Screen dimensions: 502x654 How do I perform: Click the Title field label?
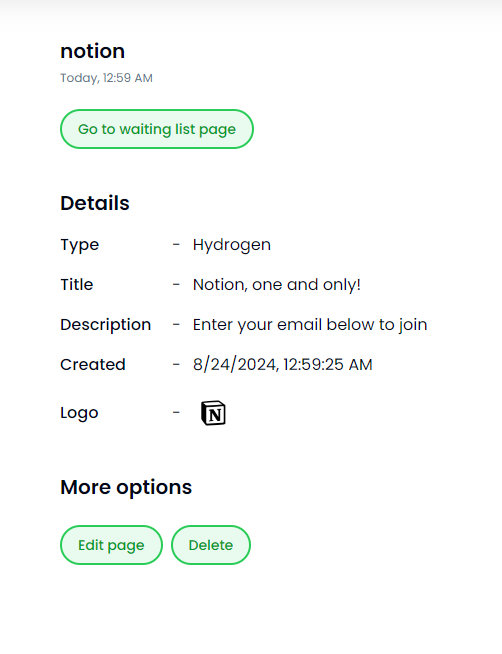77,284
